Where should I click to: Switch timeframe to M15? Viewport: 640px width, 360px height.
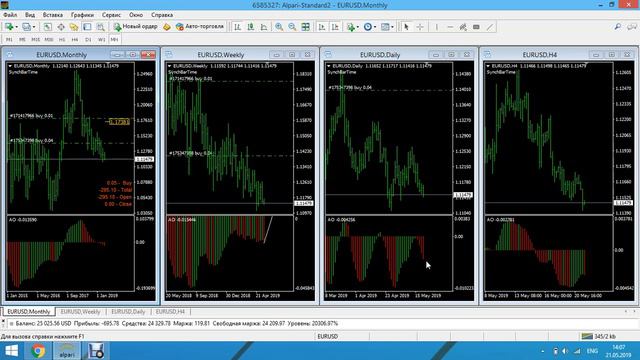click(36, 40)
